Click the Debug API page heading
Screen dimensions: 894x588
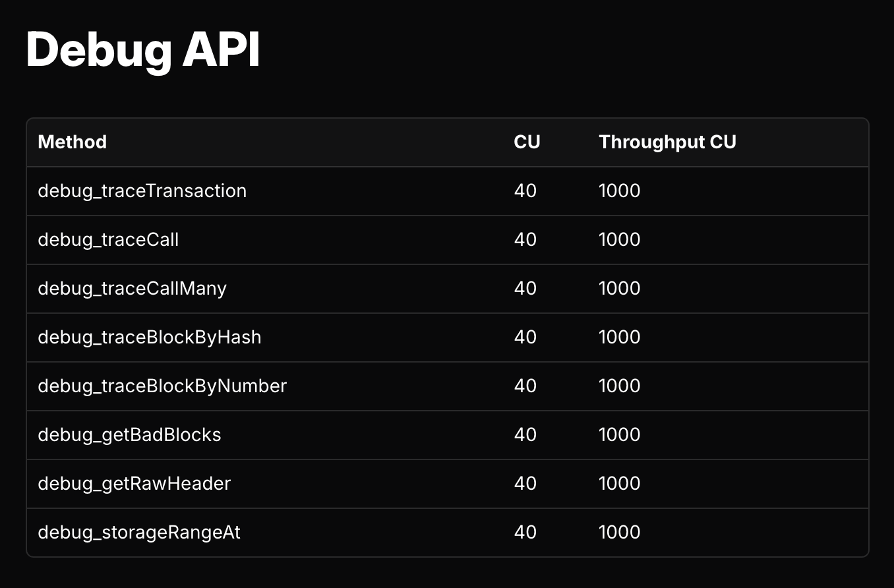[x=143, y=50]
